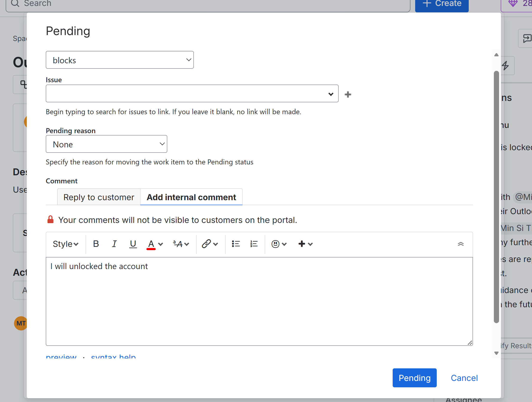Click plus icon beside Issue field
The width and height of the screenshot is (532, 402).
[x=348, y=95]
